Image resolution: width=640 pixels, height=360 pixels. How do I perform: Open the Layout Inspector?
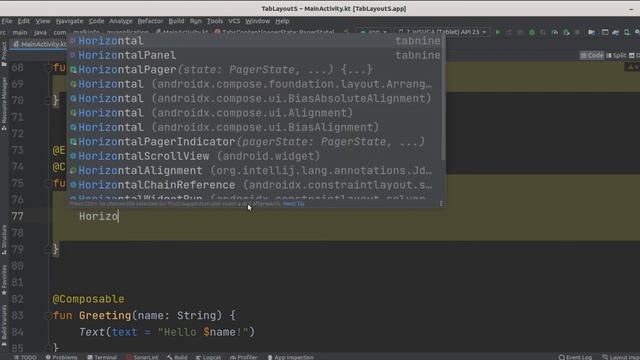(620, 357)
